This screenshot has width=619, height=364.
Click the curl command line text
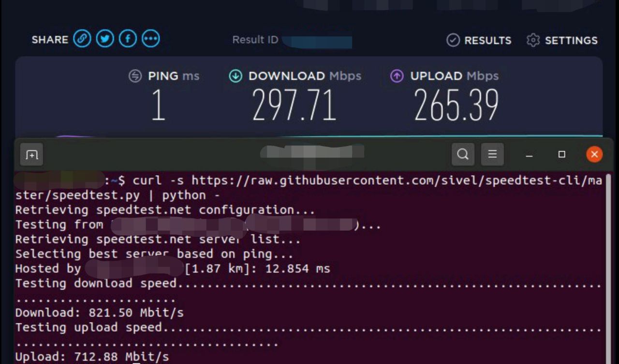(x=309, y=188)
